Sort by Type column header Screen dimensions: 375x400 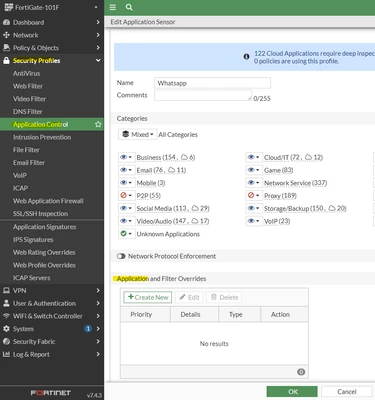point(239,314)
